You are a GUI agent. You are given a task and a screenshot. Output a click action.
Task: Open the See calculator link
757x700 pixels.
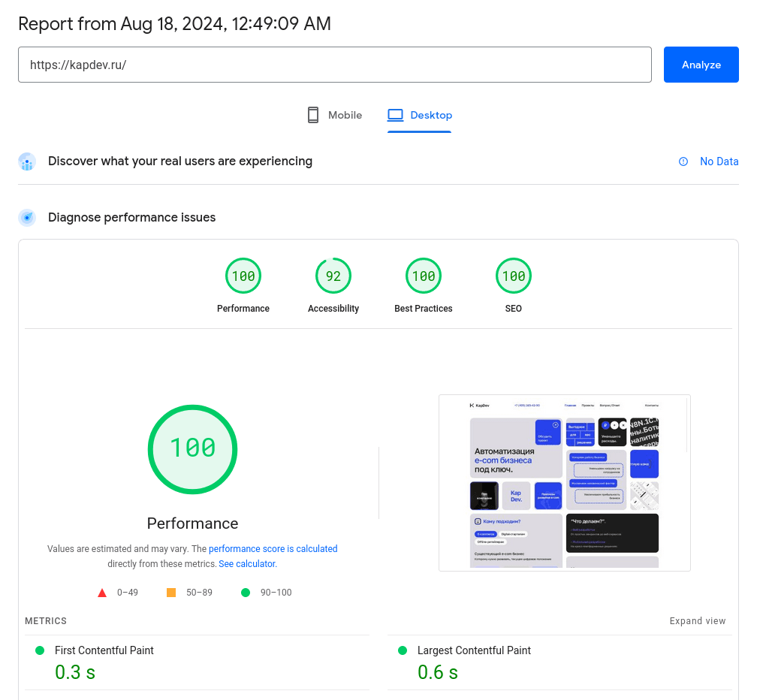pos(247,564)
